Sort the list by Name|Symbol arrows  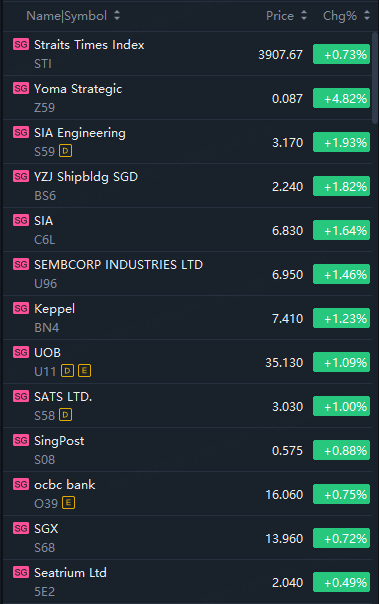point(117,15)
